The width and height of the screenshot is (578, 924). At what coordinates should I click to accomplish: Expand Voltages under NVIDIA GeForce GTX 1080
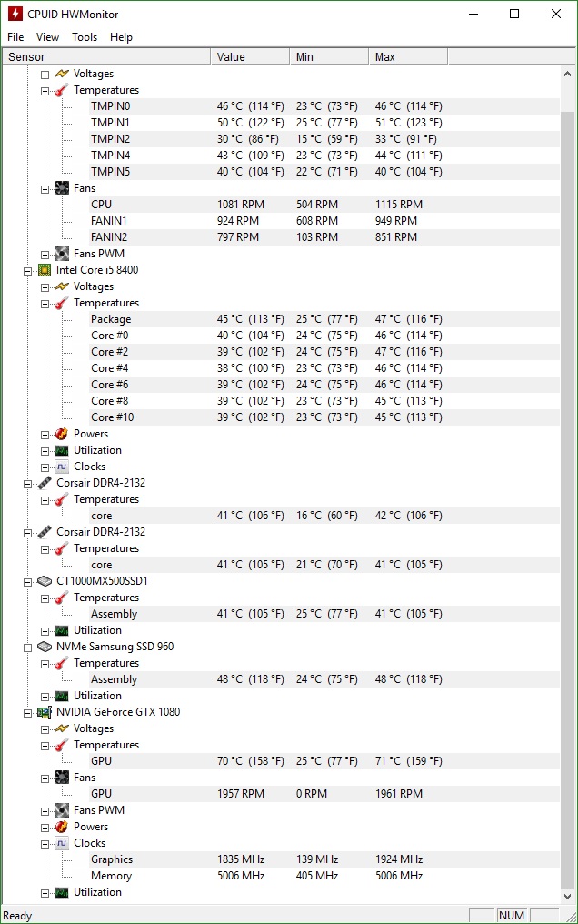(45, 728)
